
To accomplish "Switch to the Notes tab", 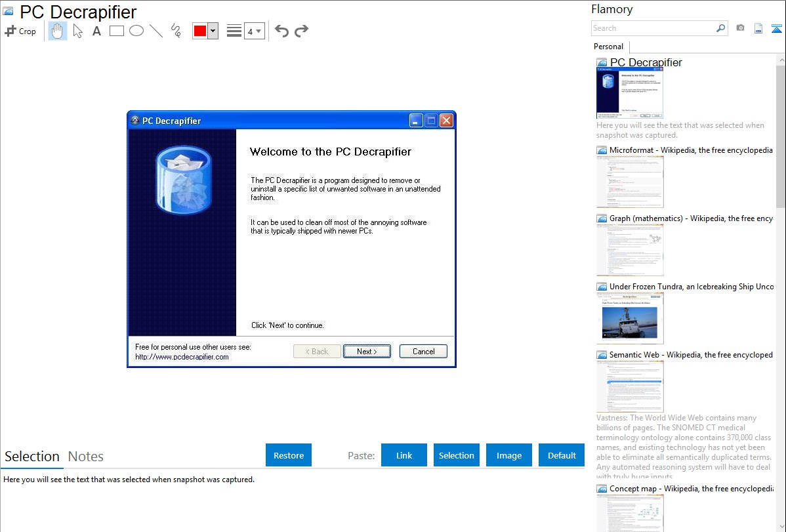I will (86, 457).
